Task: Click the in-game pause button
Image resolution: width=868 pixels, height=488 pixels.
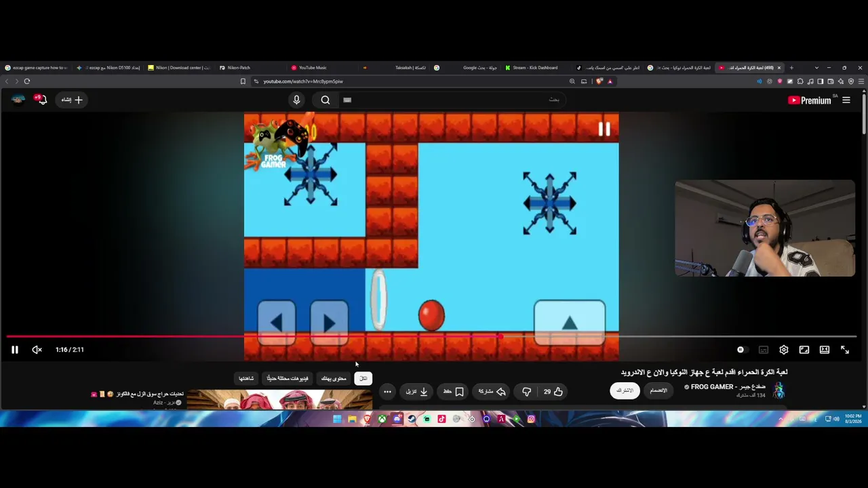Action: tap(604, 129)
